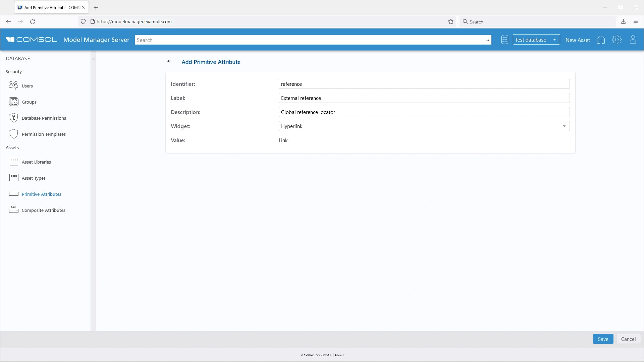Click the user account icon
Viewport: 644px width, 362px height.
tap(633, 40)
